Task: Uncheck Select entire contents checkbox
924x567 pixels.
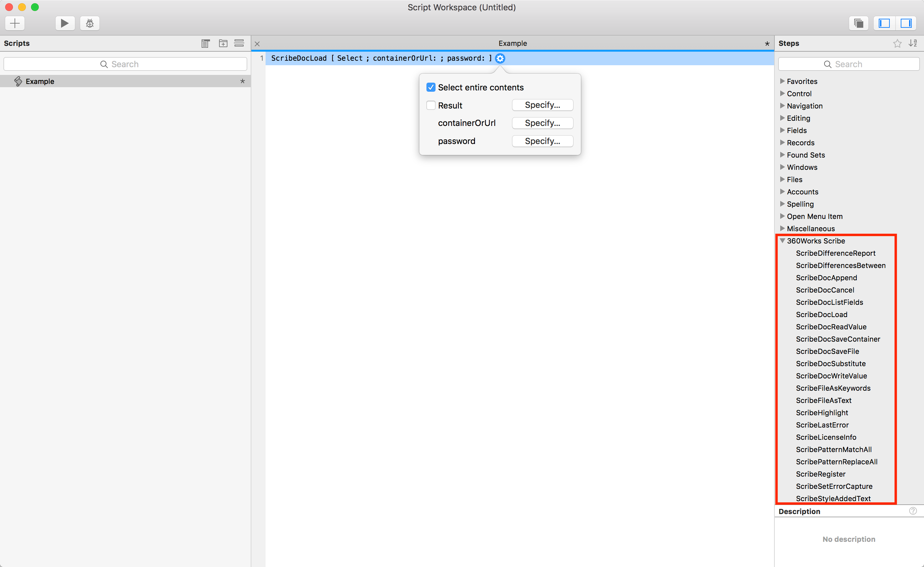Action: point(431,88)
